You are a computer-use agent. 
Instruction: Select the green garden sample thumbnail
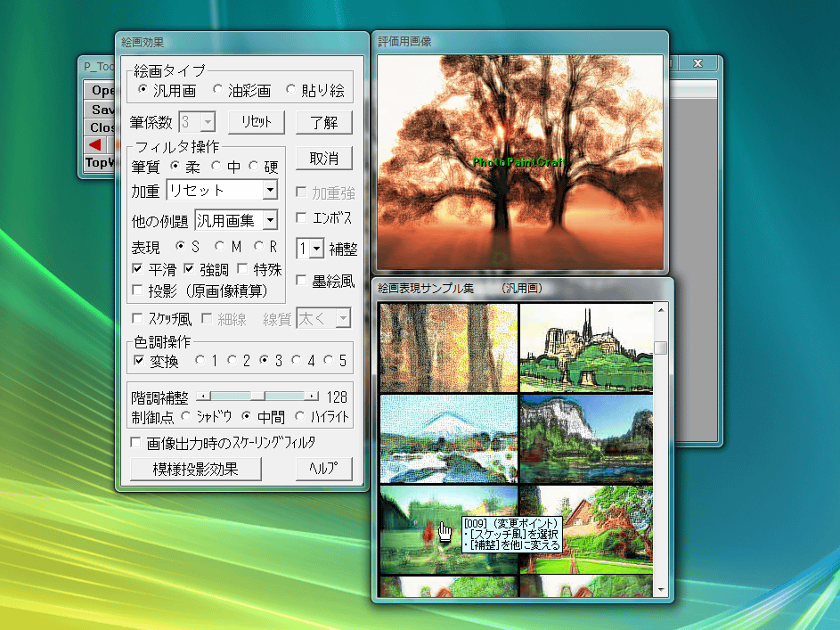point(448,530)
